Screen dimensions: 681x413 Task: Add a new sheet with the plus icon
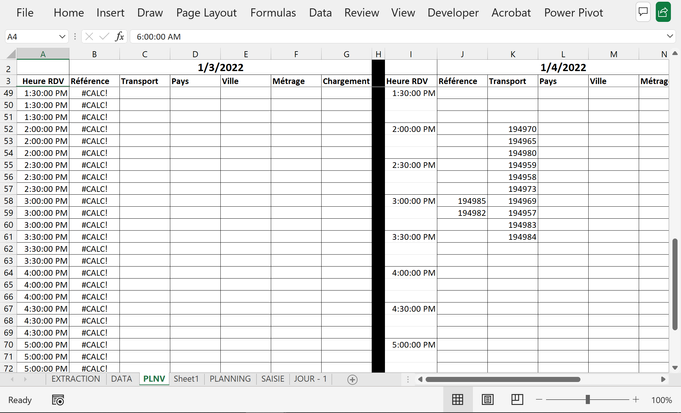352,380
